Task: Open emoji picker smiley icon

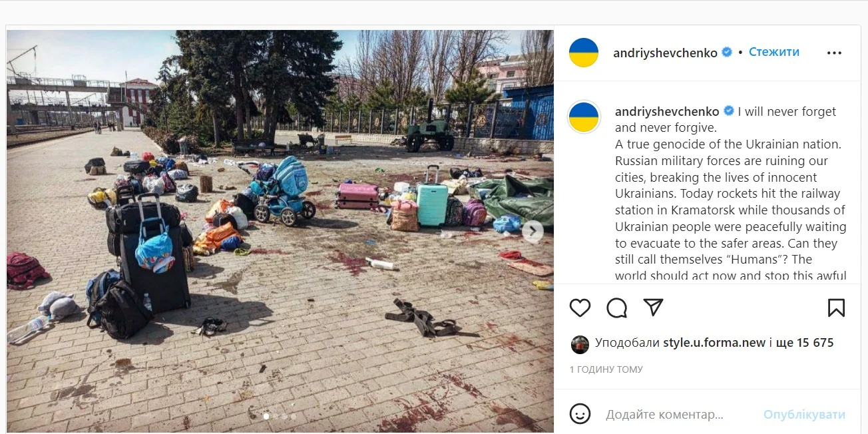Action: [x=580, y=414]
